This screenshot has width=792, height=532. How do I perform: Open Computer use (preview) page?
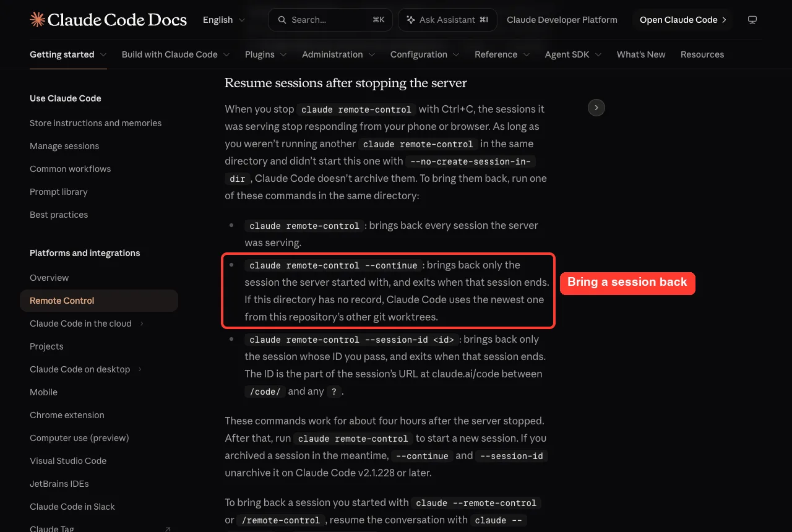pyautogui.click(x=79, y=438)
